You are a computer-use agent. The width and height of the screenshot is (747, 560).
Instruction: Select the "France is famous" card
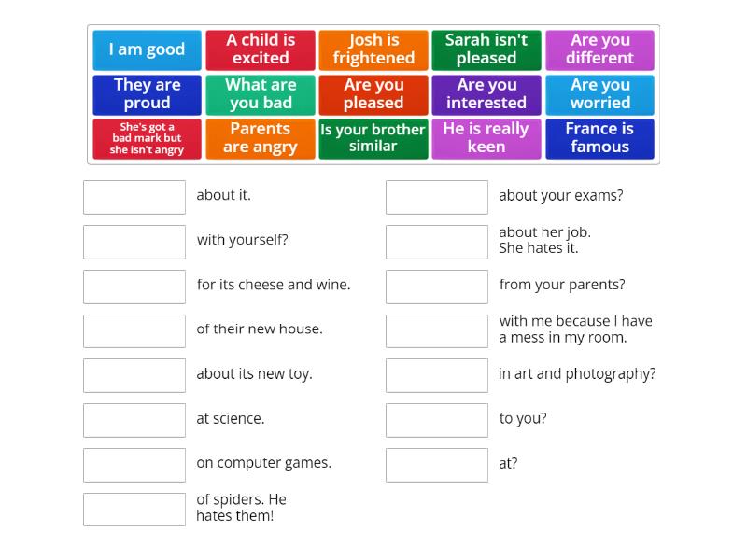(x=599, y=137)
